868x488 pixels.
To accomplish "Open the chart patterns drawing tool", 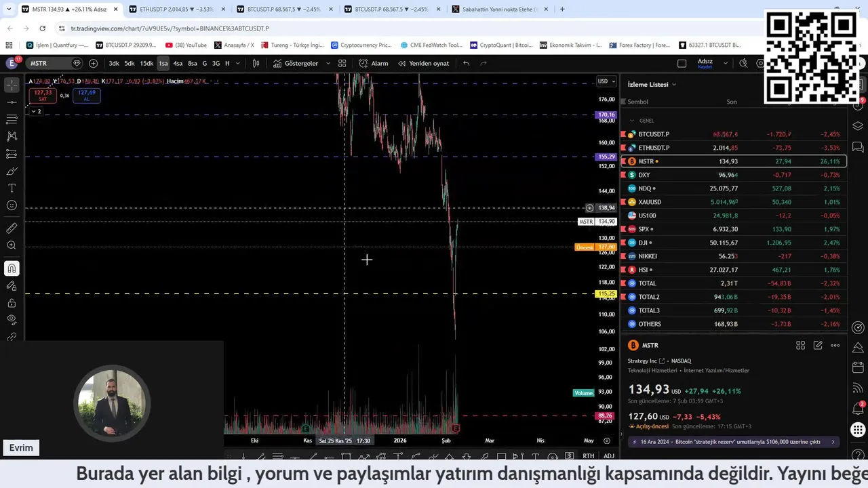I will (x=12, y=136).
